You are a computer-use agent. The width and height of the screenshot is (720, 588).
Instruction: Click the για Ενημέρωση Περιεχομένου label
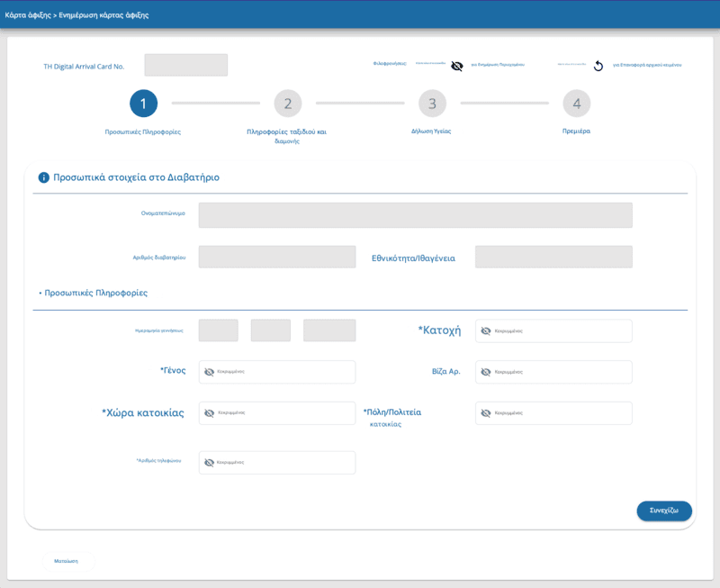click(x=498, y=65)
